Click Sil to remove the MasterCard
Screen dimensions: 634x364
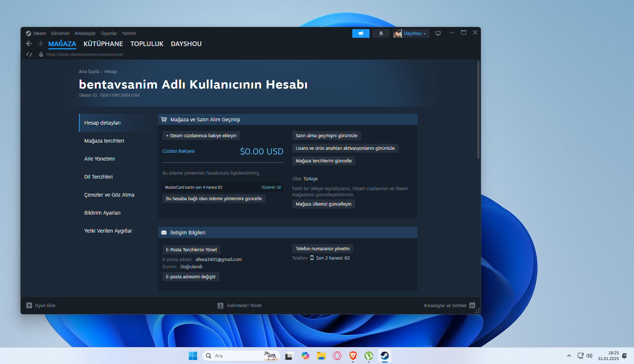[x=279, y=187]
